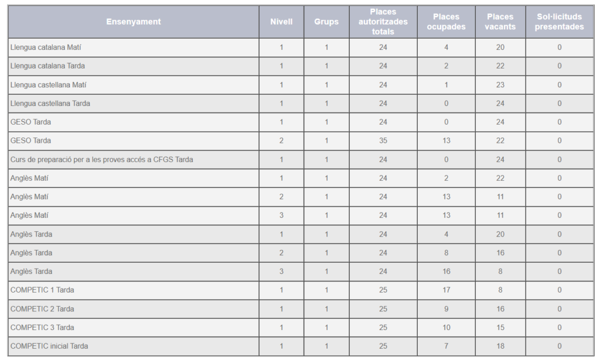Click the Sol·licituds presentades column header
This screenshot has width=600, height=364.
559,22
